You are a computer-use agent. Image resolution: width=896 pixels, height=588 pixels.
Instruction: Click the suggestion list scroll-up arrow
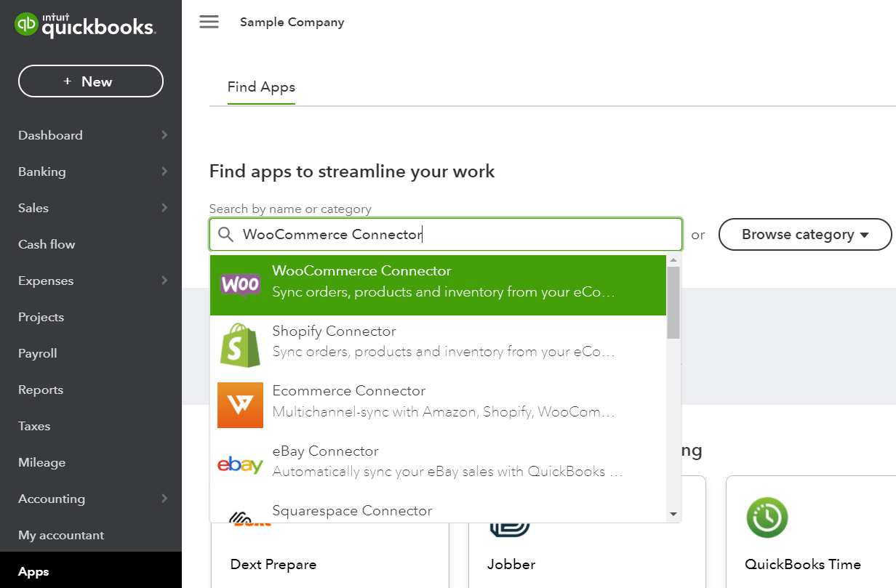[x=673, y=260]
